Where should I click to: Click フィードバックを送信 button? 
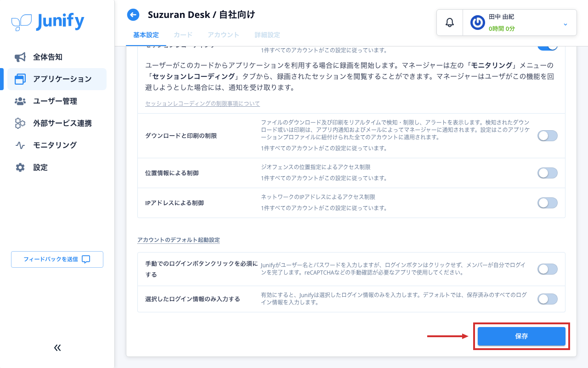point(57,259)
